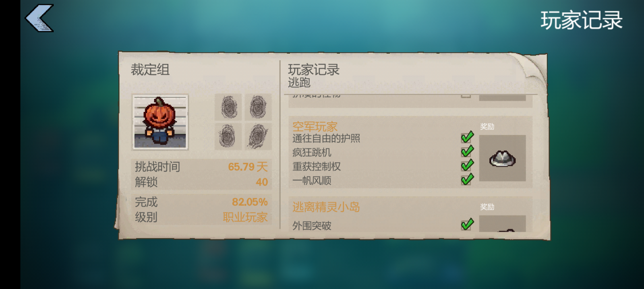644x289 pixels.
Task: Select the 玩家记录 panel heading
Action: coord(314,70)
